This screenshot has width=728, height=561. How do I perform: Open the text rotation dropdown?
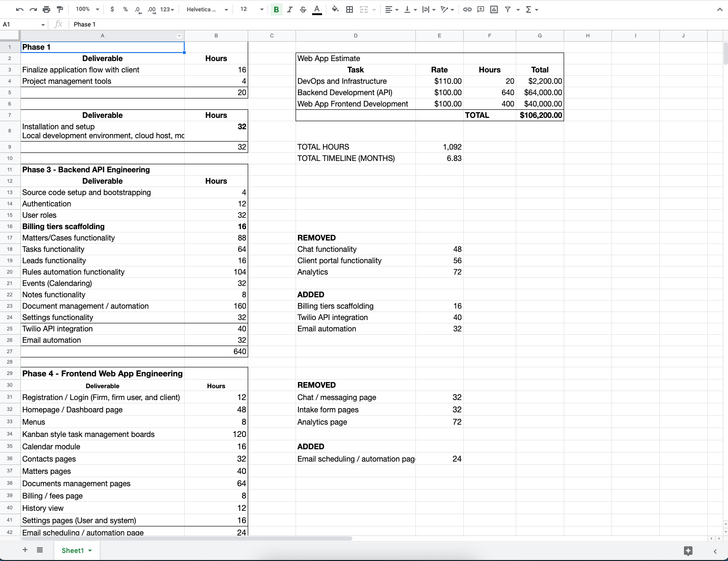(x=447, y=9)
